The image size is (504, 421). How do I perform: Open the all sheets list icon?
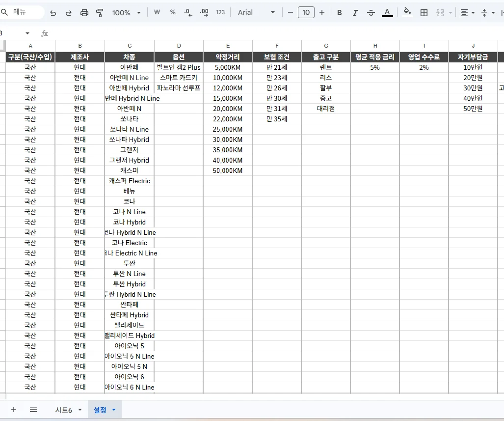33,410
